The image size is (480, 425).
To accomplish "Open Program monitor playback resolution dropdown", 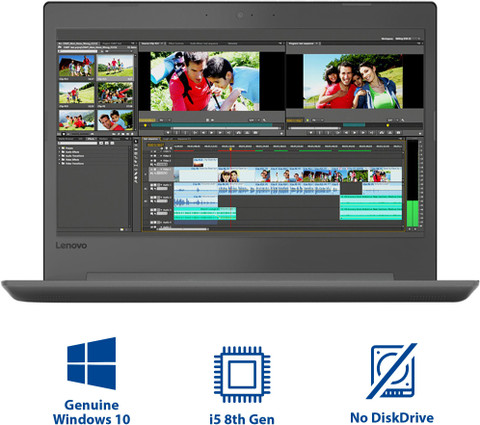I will click(392, 120).
